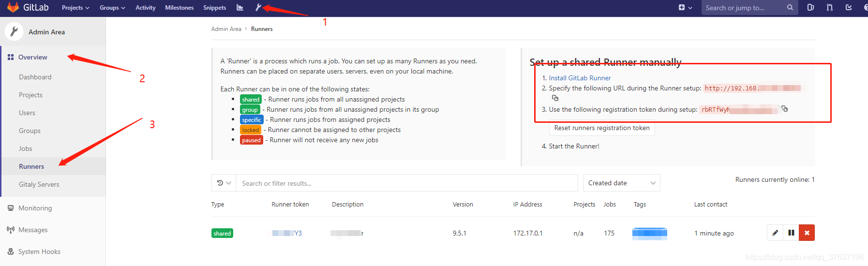868x266 pixels.
Task: Click the orange locked state label
Action: (251, 130)
